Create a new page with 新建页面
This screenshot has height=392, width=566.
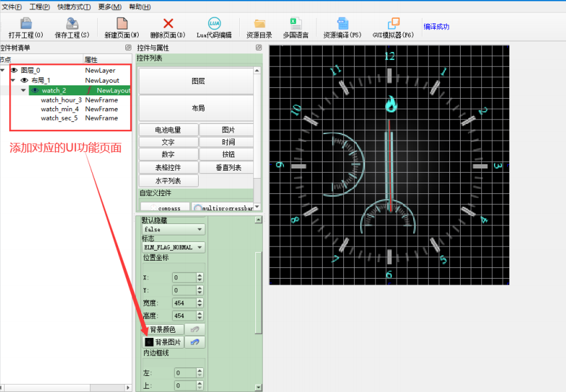pos(121,28)
